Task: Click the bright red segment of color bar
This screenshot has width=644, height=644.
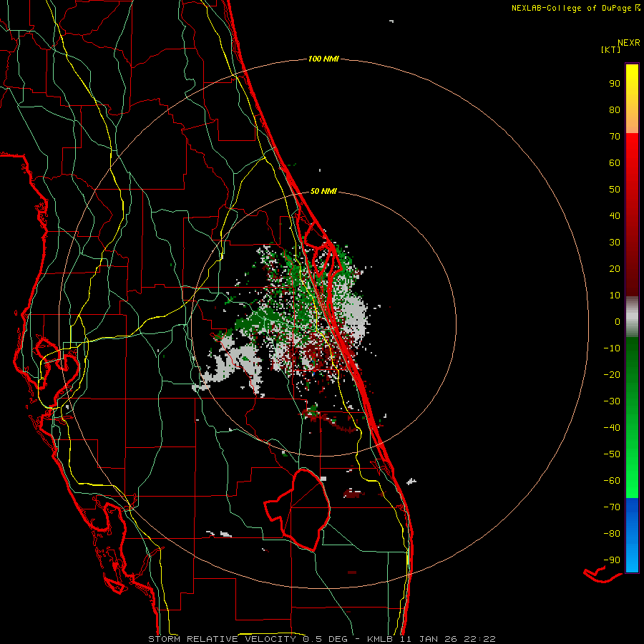Action: point(632,215)
